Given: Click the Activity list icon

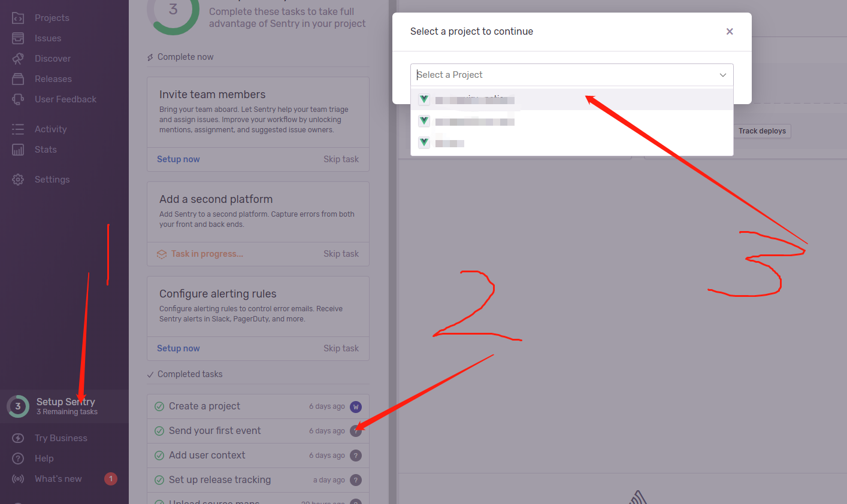Looking at the screenshot, I should point(18,129).
